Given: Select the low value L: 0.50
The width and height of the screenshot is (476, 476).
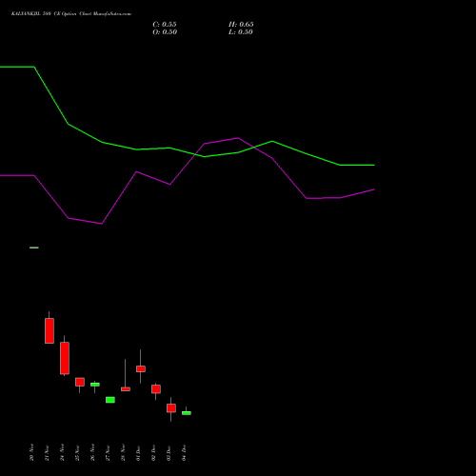Looking at the screenshot, I should [241, 32].
